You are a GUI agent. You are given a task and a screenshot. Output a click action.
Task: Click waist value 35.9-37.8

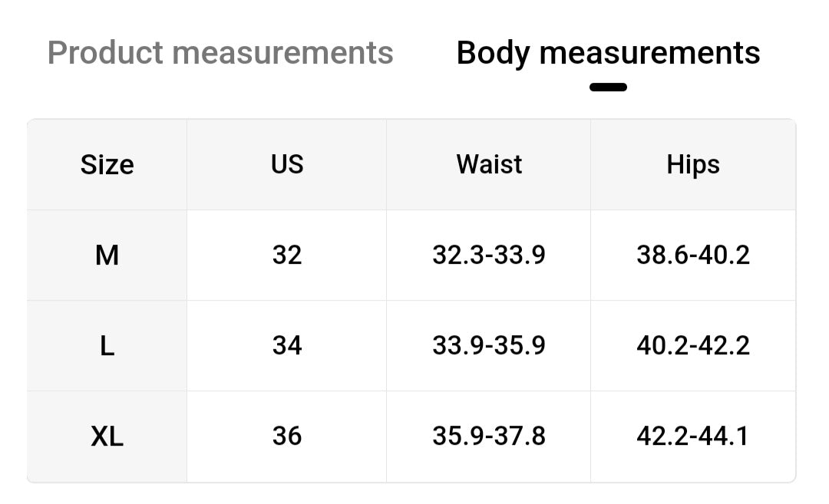(489, 436)
